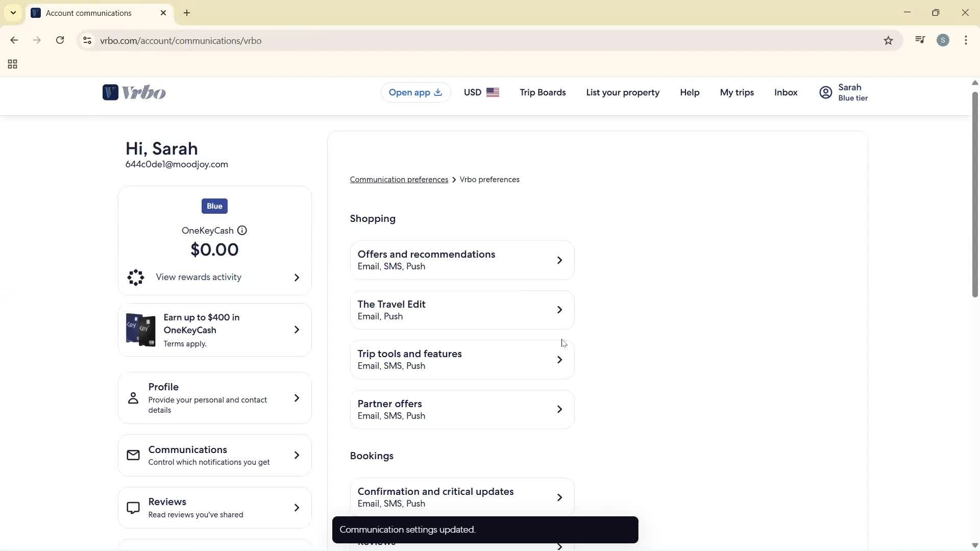This screenshot has height=551, width=980.
Task: Open USD currency selector
Action: point(481,92)
